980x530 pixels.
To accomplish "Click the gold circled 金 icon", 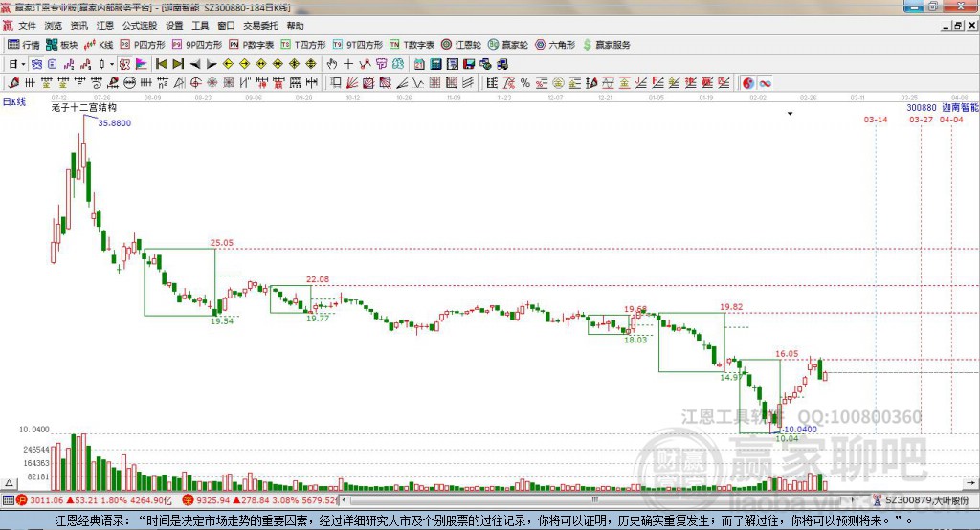I will tap(558, 83).
